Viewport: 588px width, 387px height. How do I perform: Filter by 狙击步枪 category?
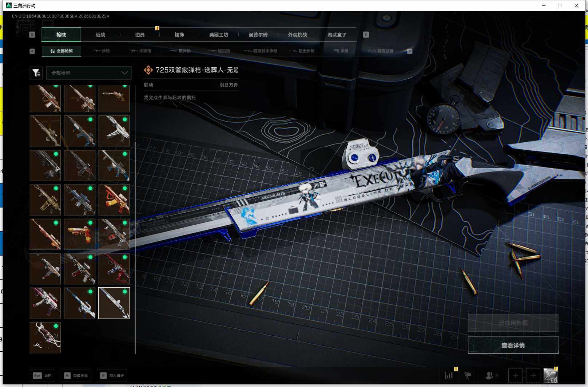click(x=302, y=51)
